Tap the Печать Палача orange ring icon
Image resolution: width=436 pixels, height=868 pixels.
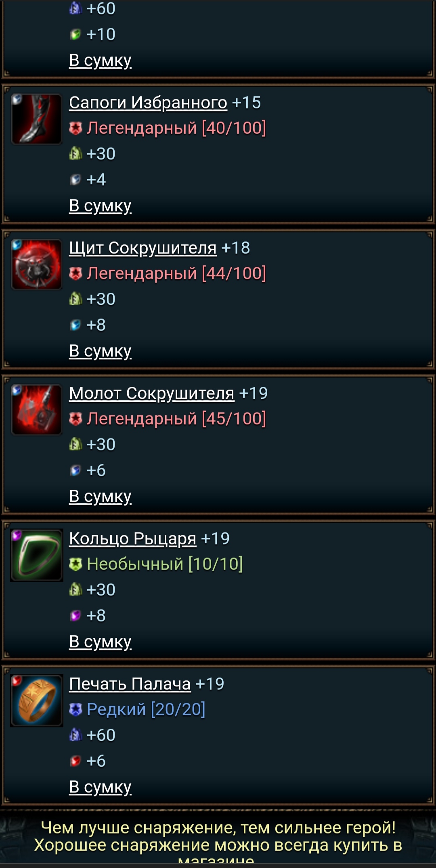point(37,700)
